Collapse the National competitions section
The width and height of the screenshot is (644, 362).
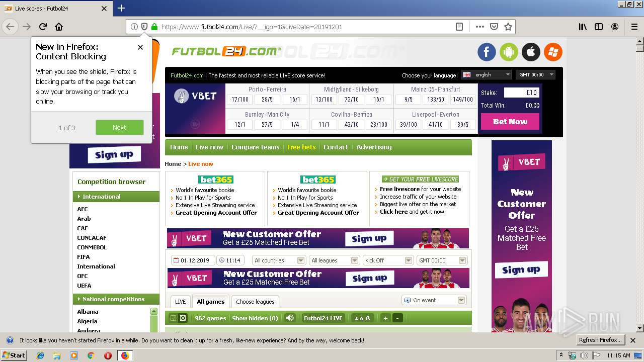coord(117,299)
